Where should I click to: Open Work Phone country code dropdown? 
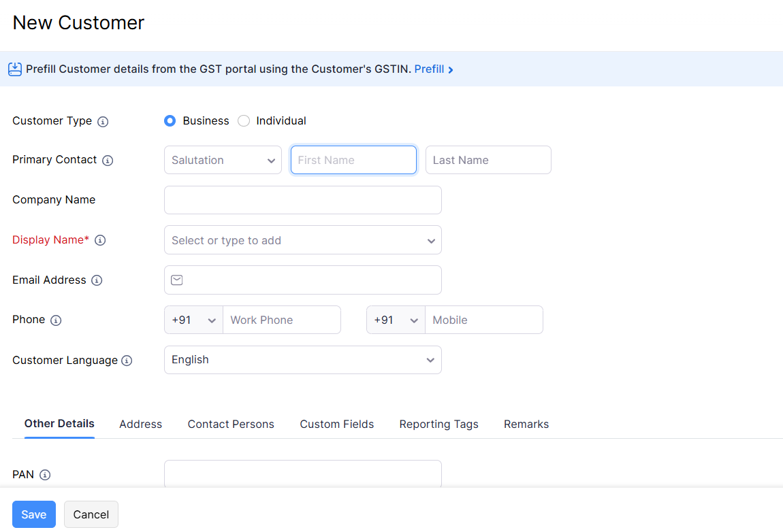click(x=193, y=320)
